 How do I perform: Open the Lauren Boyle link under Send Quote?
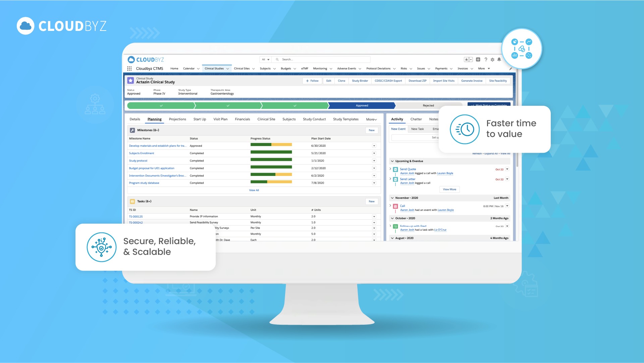[x=445, y=173]
